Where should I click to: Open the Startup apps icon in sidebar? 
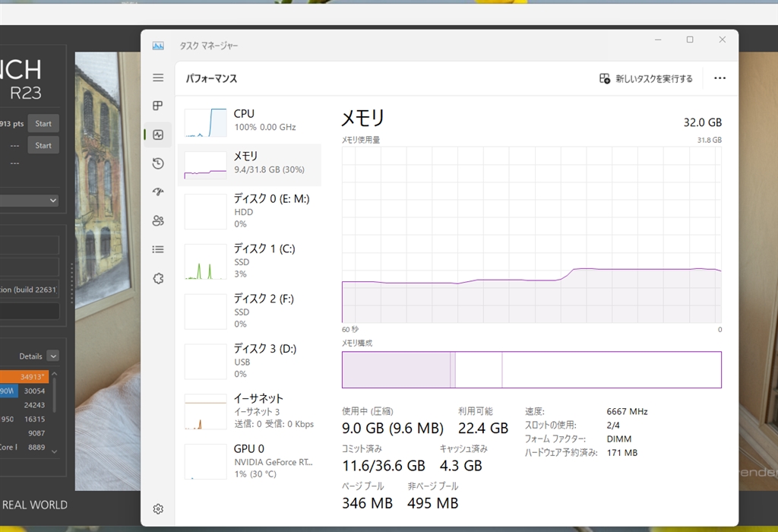point(158,192)
